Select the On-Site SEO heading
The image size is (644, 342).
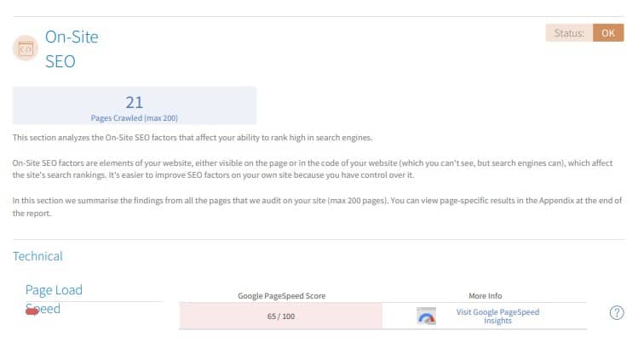pyautogui.click(x=72, y=49)
